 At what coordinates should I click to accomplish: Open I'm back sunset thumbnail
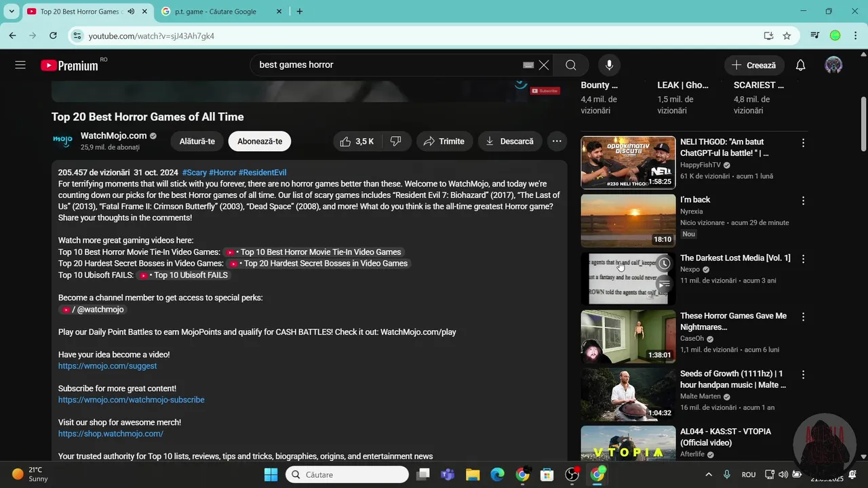pyautogui.click(x=628, y=220)
